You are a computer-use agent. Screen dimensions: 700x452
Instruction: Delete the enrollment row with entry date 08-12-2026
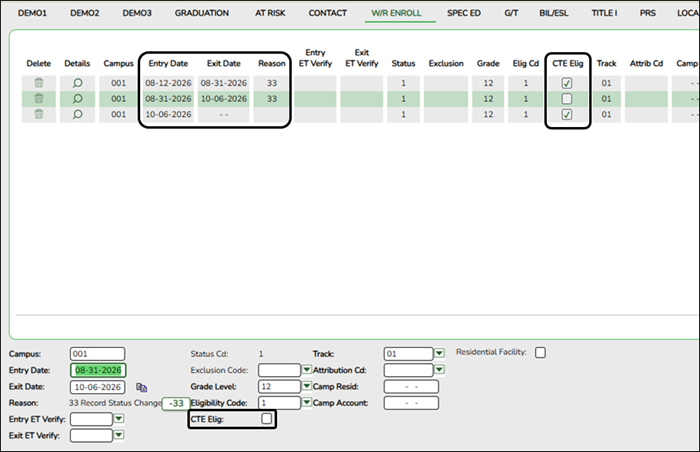coord(39,83)
